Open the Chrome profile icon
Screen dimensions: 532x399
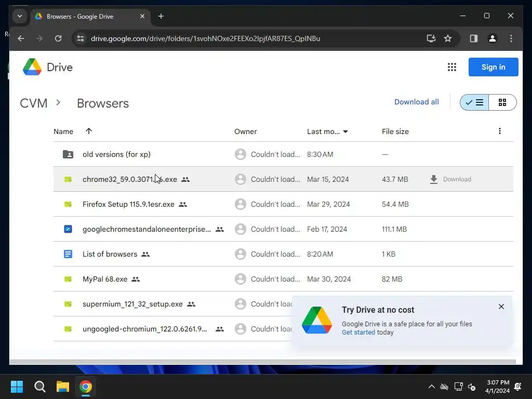(x=493, y=38)
